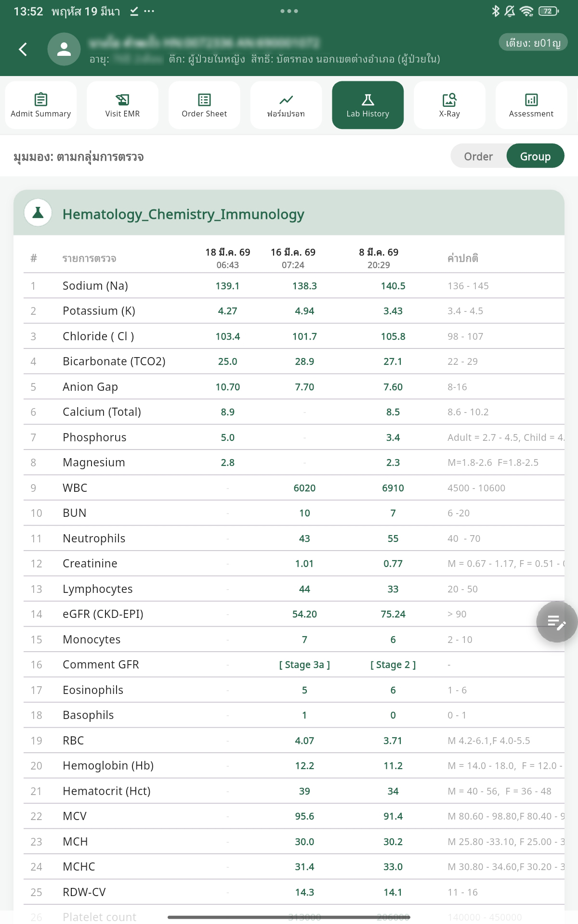
Task: Tap the Hemoglobin value 12.2
Action: 304,766
